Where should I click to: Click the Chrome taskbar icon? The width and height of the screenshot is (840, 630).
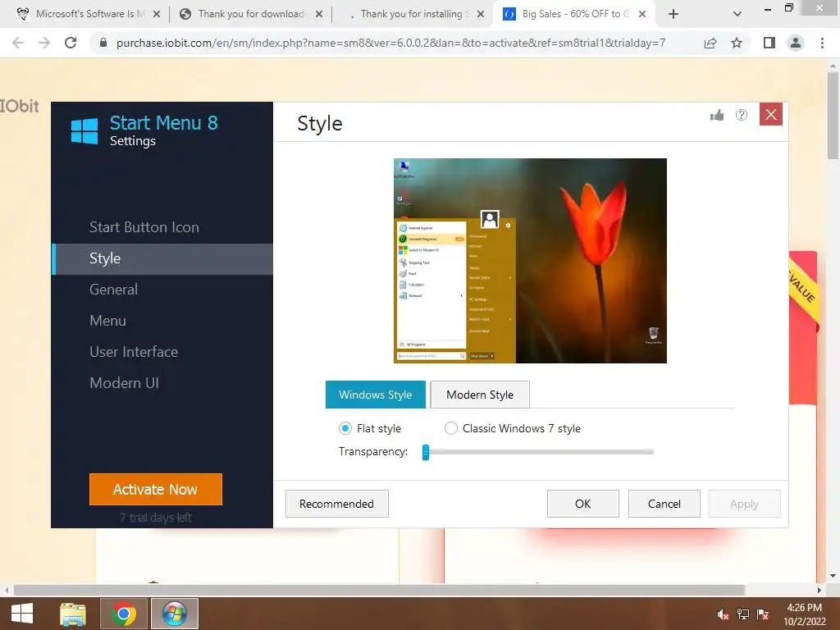[123, 614]
